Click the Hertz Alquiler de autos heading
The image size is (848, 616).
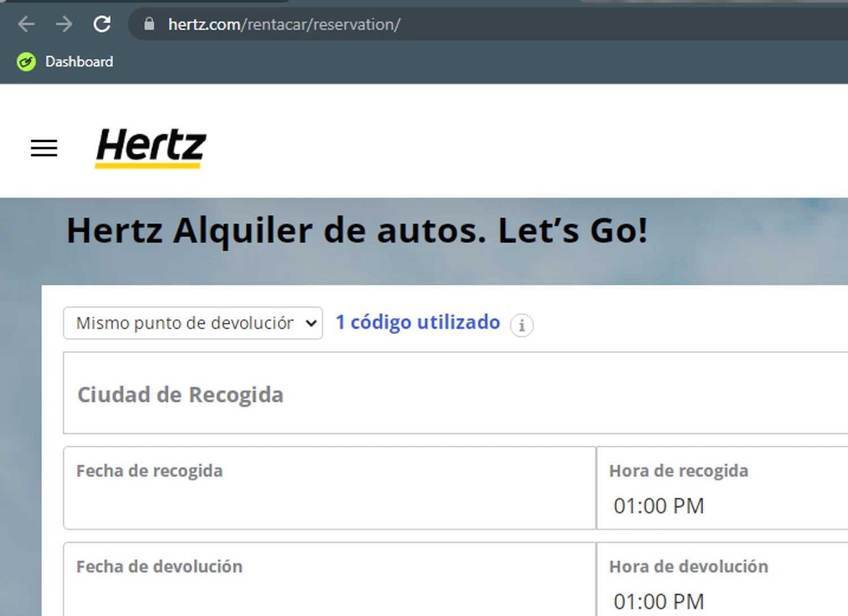[x=357, y=231]
